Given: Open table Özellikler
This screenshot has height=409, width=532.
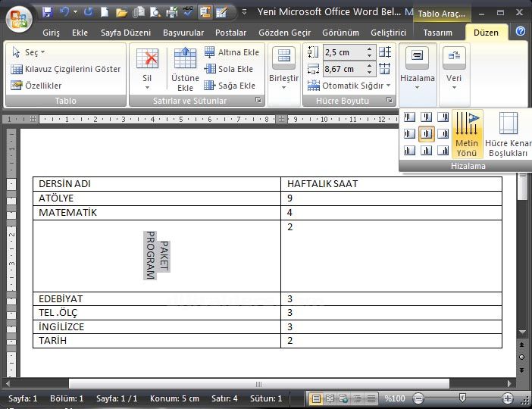Looking at the screenshot, I should point(36,86).
